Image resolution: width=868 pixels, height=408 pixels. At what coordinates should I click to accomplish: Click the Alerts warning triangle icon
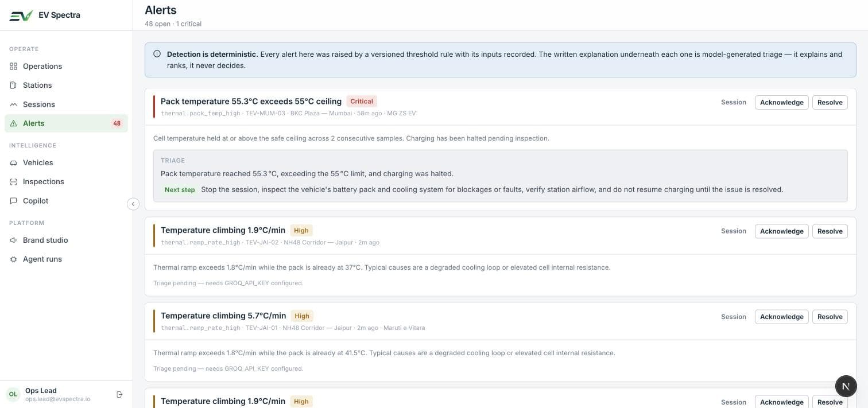[14, 123]
